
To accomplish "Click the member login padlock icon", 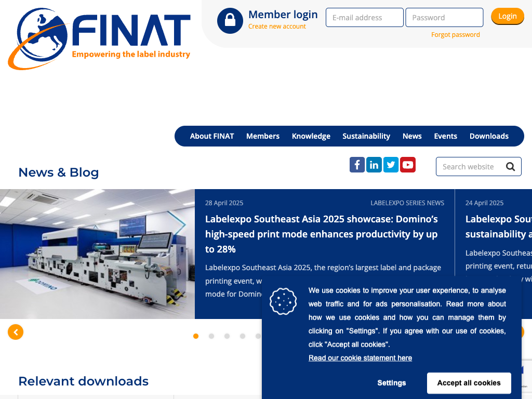I will pos(230,21).
